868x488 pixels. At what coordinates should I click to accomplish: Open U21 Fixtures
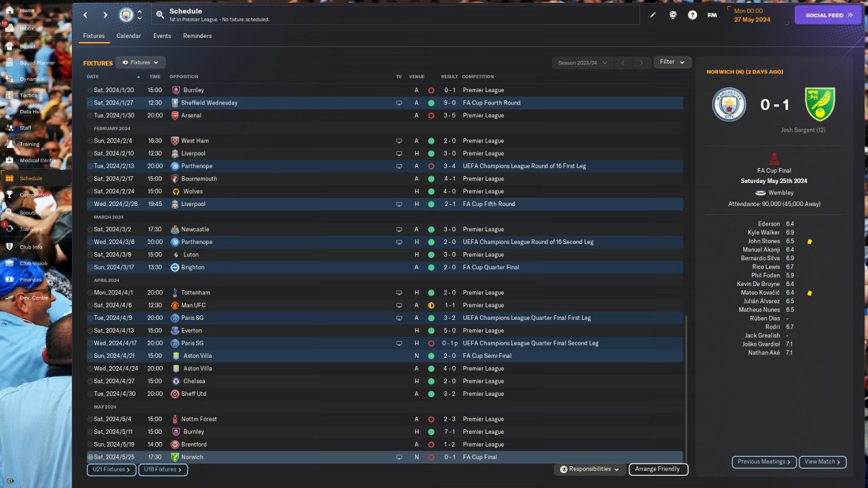click(112, 469)
